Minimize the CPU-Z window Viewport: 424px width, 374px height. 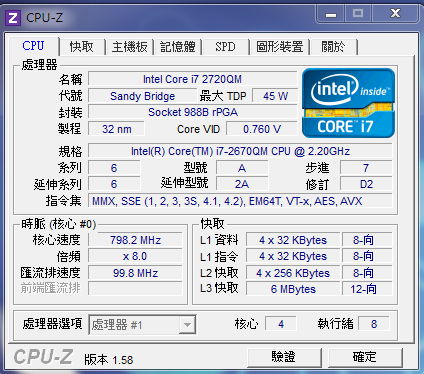tap(331, 14)
